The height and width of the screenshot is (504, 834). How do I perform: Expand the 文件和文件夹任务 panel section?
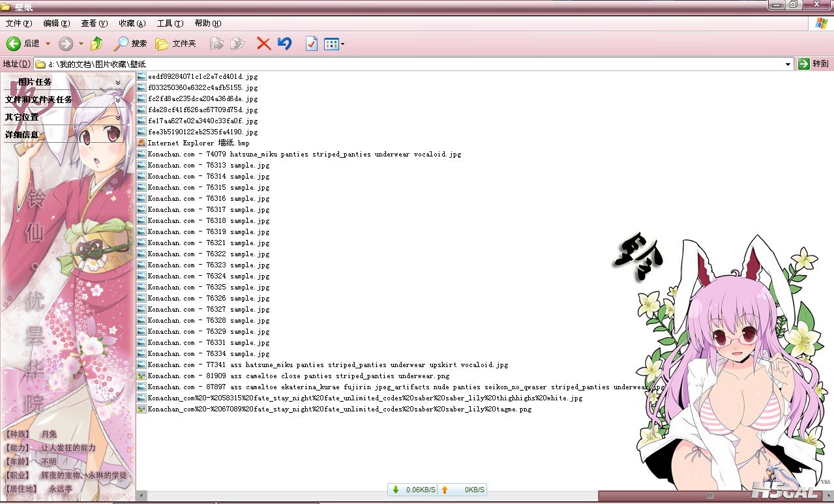tap(118, 100)
